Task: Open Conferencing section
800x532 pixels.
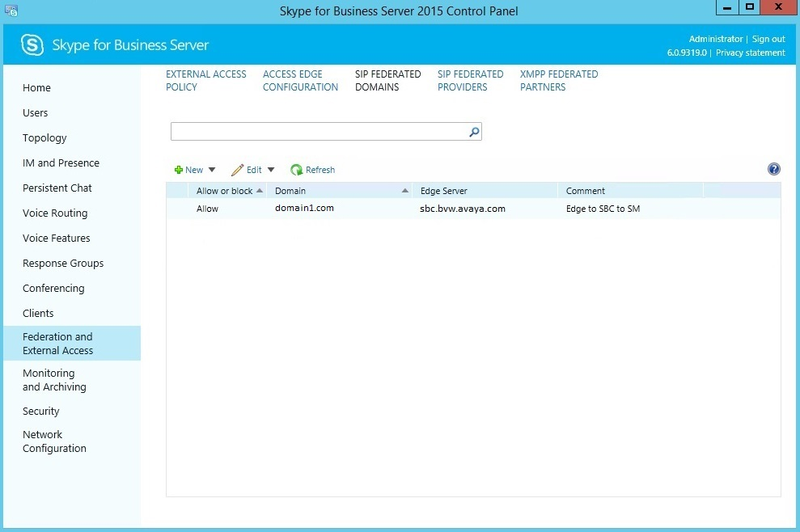Action: [x=53, y=289]
